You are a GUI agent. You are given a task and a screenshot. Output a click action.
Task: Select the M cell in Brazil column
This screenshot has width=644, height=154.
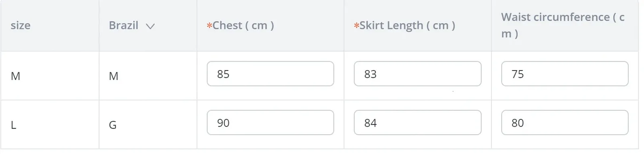tap(114, 76)
